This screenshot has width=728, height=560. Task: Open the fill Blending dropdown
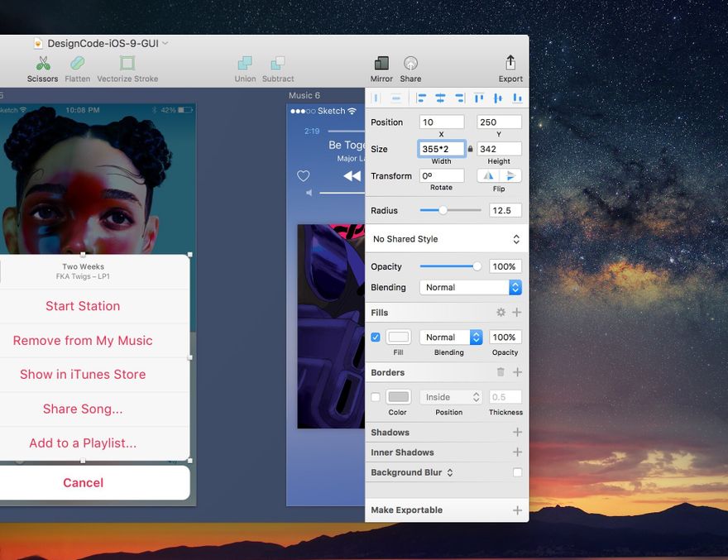tap(451, 337)
